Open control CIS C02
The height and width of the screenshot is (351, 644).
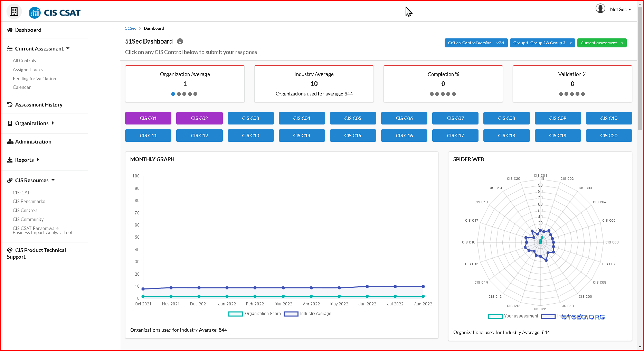(199, 118)
